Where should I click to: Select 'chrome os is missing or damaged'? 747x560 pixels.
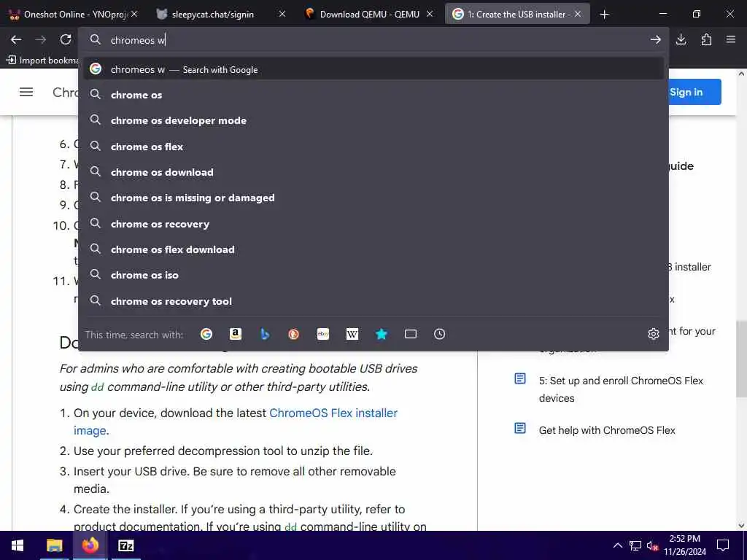tap(373, 198)
